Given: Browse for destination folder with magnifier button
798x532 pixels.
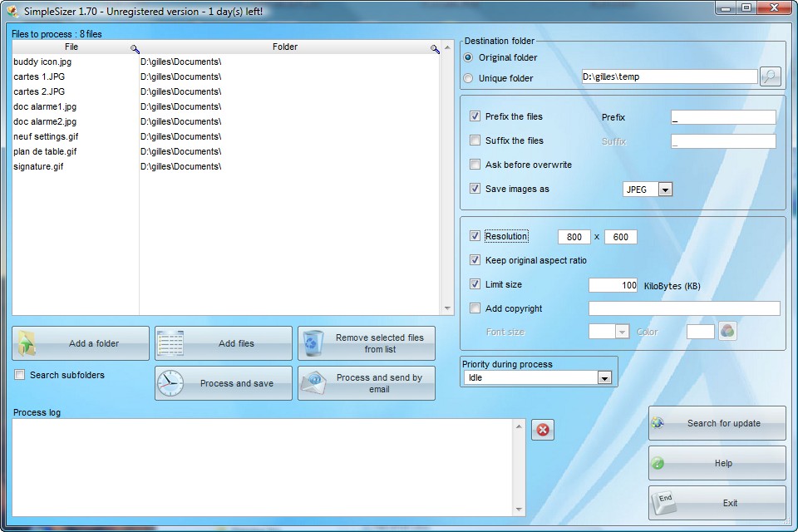Looking at the screenshot, I should point(771,76).
